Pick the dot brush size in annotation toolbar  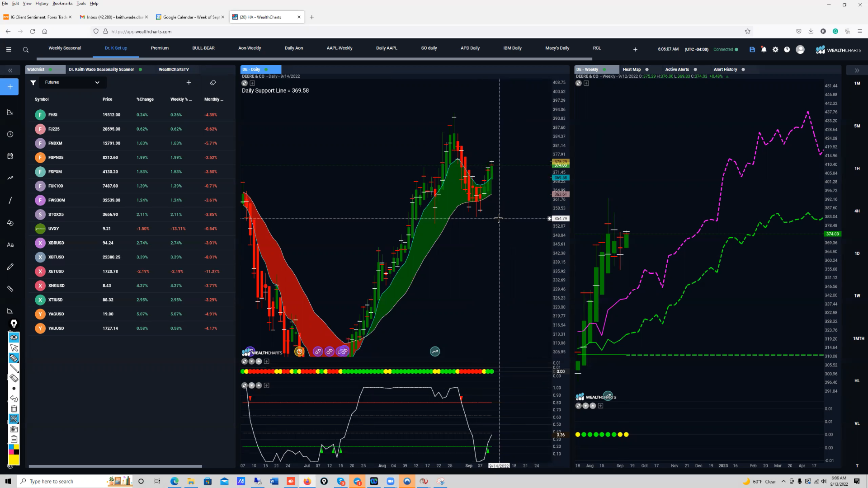click(14, 389)
